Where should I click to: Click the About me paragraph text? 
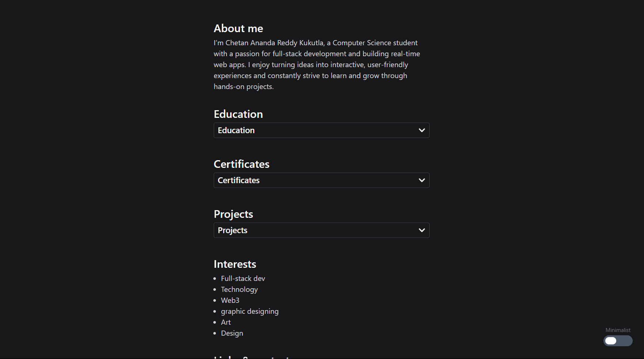point(316,65)
